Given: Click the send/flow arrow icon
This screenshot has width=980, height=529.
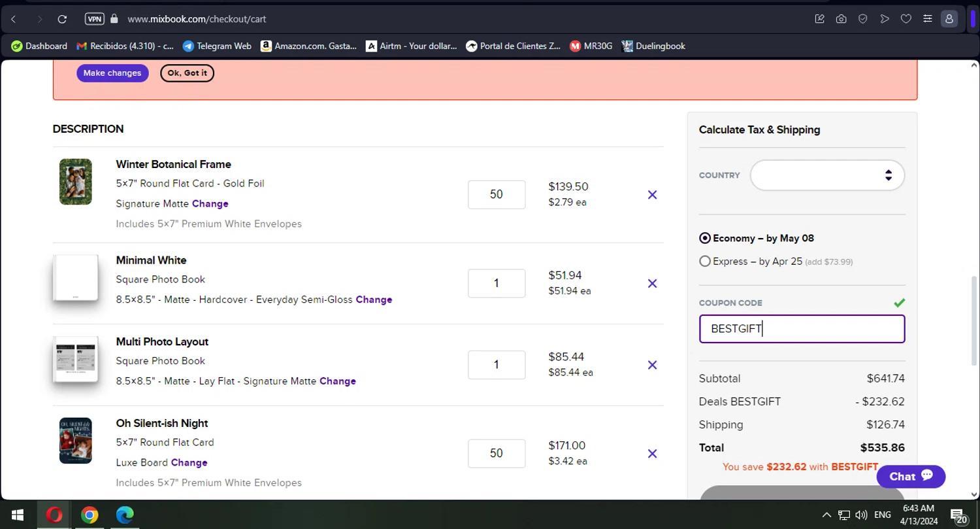Looking at the screenshot, I should click(884, 19).
